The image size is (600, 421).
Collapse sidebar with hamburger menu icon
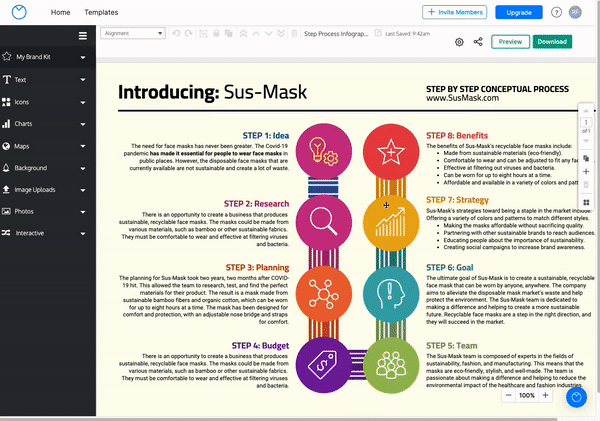(83, 36)
